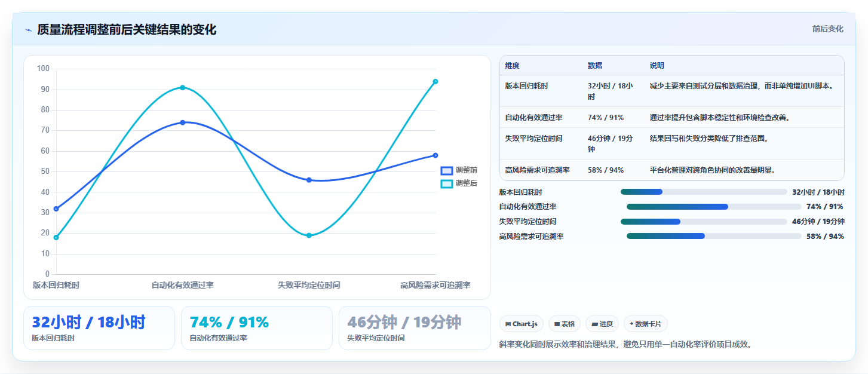Click 调整前 data point at 高风险需求可追溯率 (58)

[x=435, y=155]
